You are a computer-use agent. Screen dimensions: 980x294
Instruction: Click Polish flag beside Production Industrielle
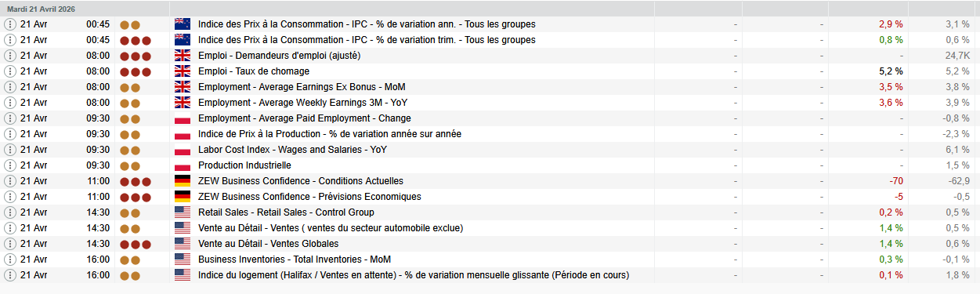point(183,165)
